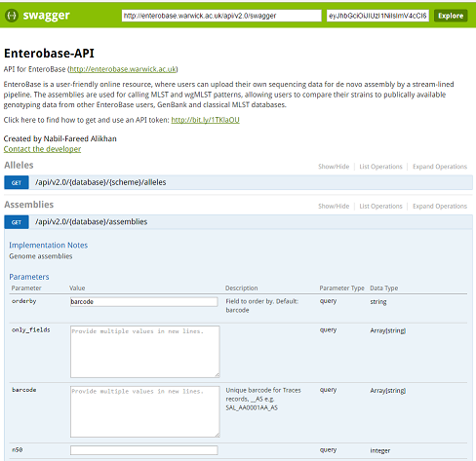Screen dimensions: 476x461
Task: Click the orderby value field
Action: [x=144, y=302]
